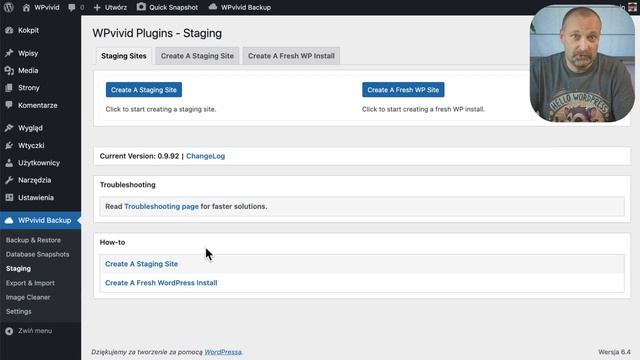Click the user avatar in the admin bar
This screenshot has width=640, height=360.
pos(632,7)
